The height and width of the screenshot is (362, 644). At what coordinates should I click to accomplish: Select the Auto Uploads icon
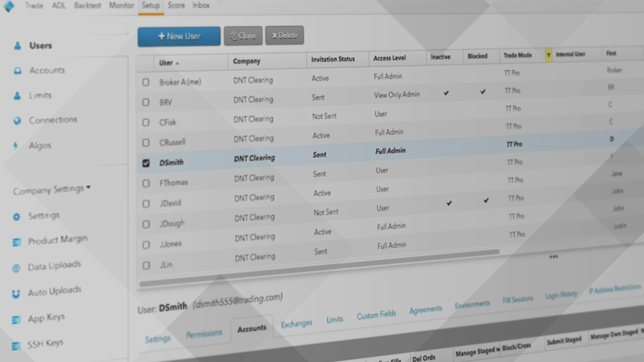16,294
